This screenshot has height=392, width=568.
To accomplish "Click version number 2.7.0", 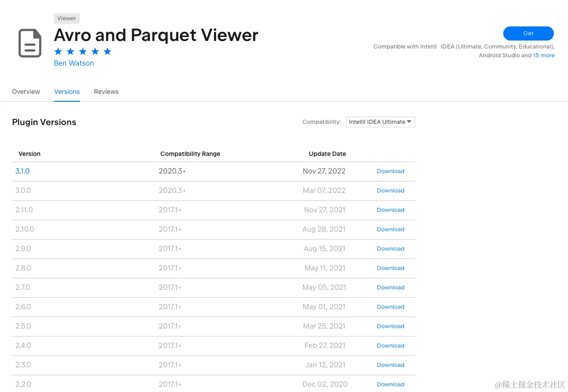I will pos(23,288).
